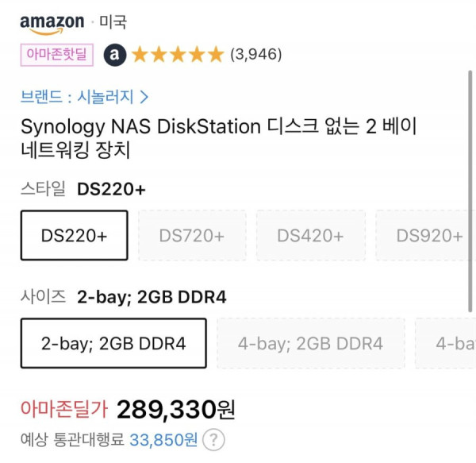Select the 2-bay; 2GB DDR4 size

[x=113, y=343]
